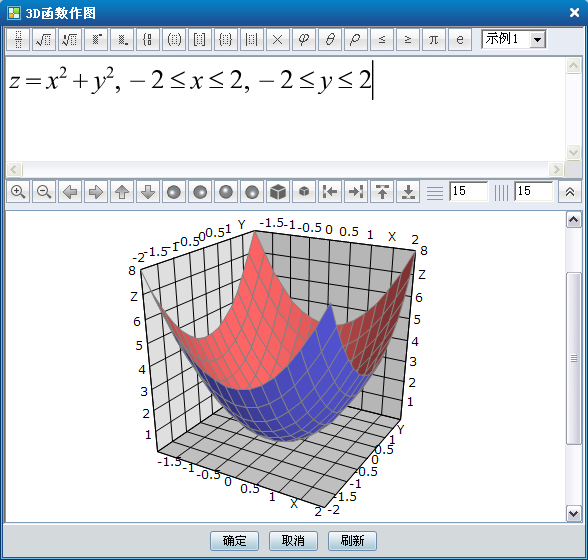Move the plot right with arrow
Image resolution: width=588 pixels, height=560 pixels.
[96, 192]
